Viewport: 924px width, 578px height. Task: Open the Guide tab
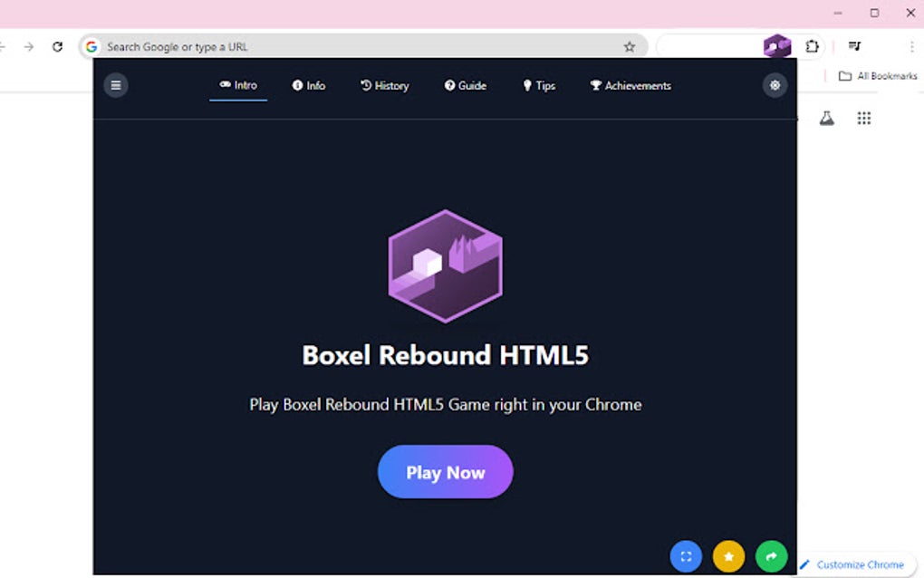coord(466,85)
